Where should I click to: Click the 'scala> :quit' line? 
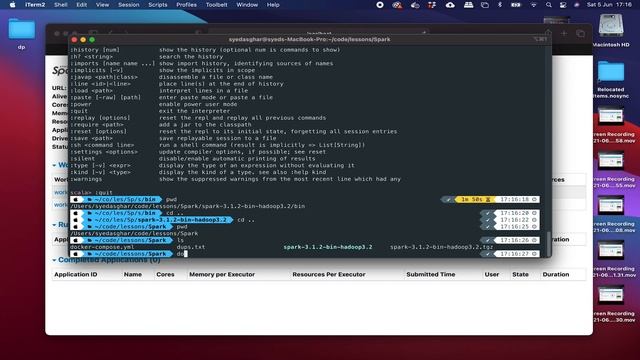(91, 193)
